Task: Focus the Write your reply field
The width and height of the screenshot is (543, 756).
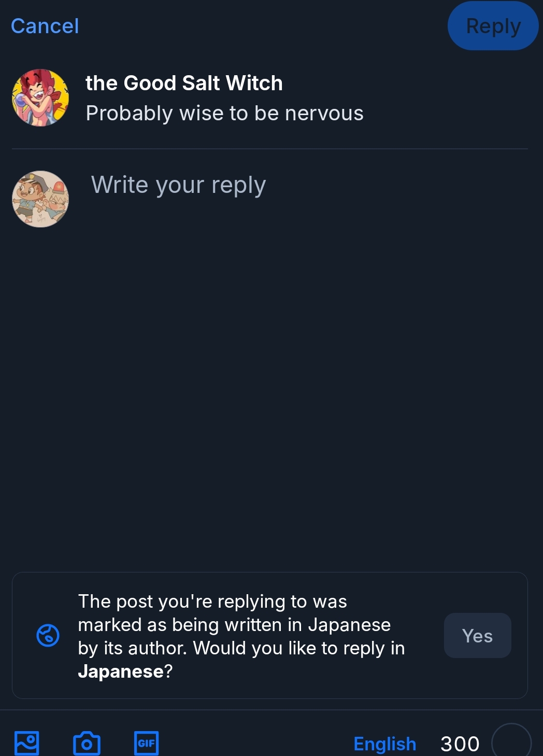Action: pos(179,185)
